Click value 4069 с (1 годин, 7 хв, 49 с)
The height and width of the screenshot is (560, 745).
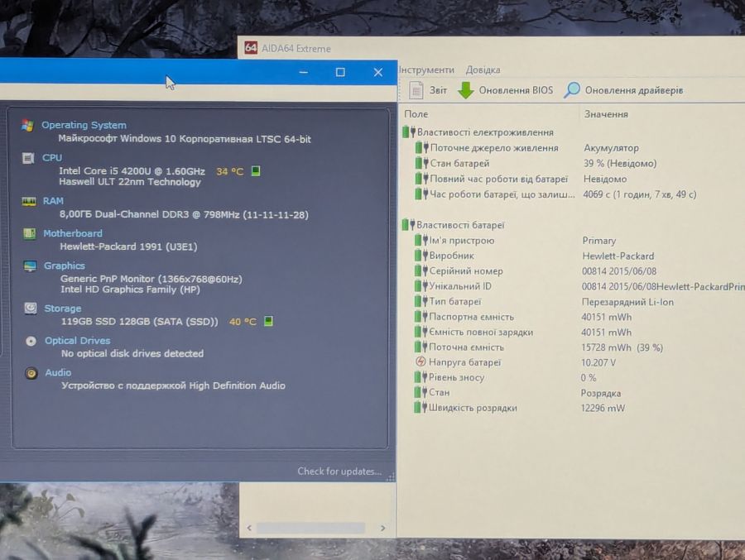[640, 194]
